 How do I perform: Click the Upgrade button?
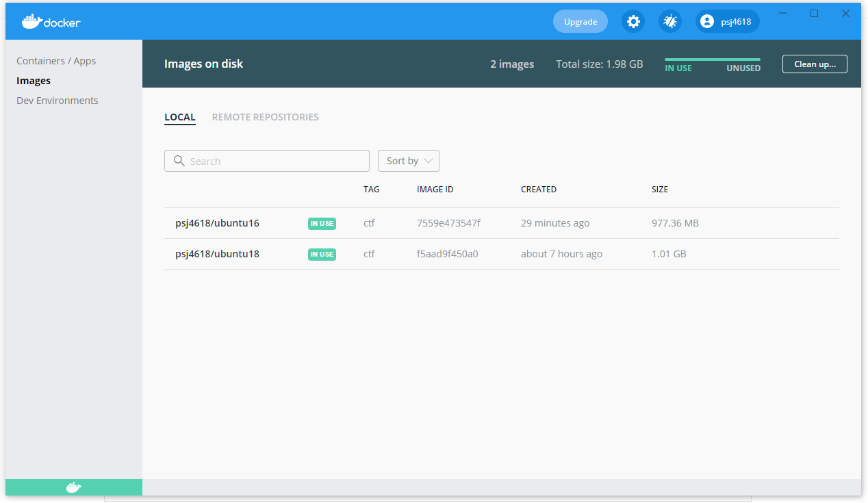tap(580, 21)
